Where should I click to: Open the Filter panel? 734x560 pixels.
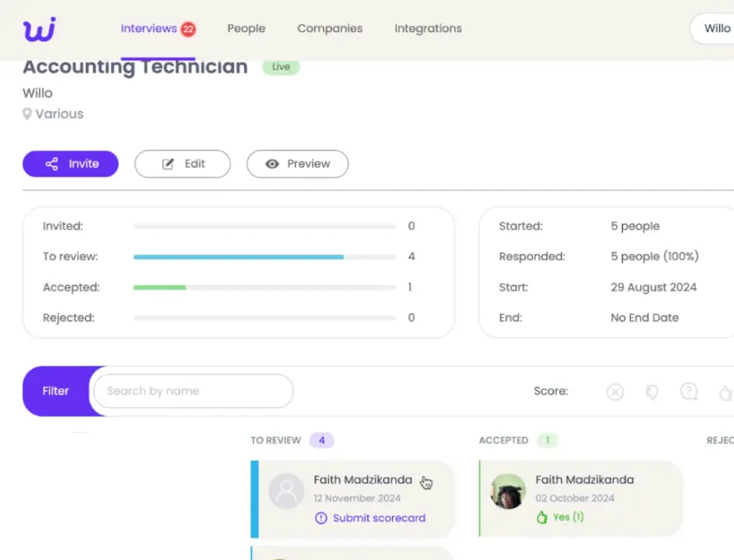56,391
